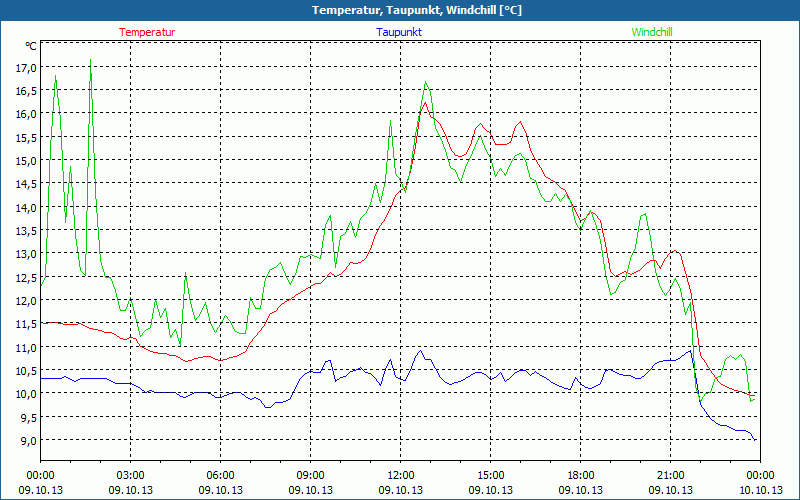Click the 09.10.13 date under 12:00
This screenshot has width=800, height=500.
[401, 490]
